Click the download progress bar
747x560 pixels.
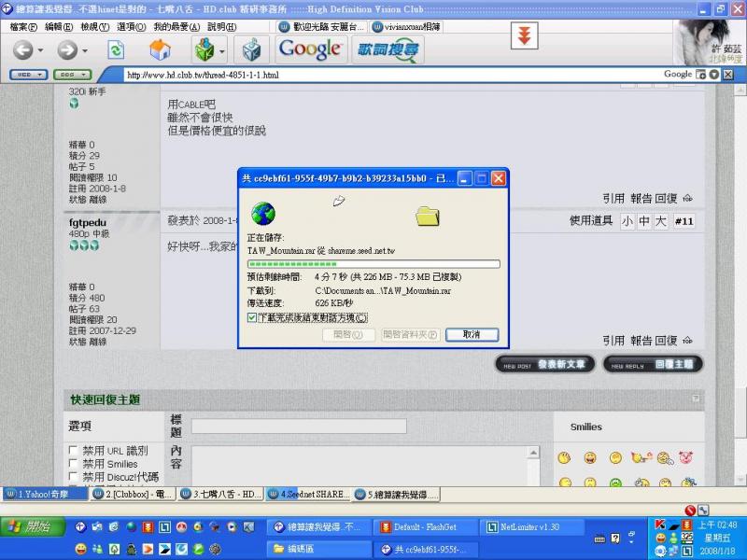pos(373,264)
